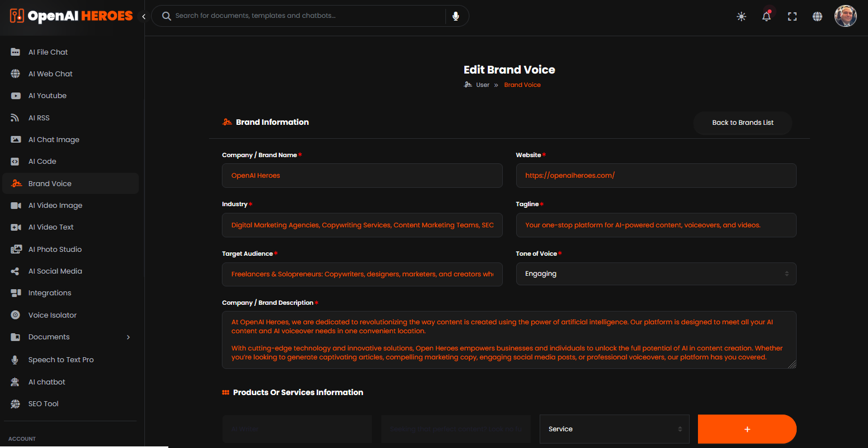
Task: Click the AI Web Chat globe icon
Action: click(x=16, y=74)
